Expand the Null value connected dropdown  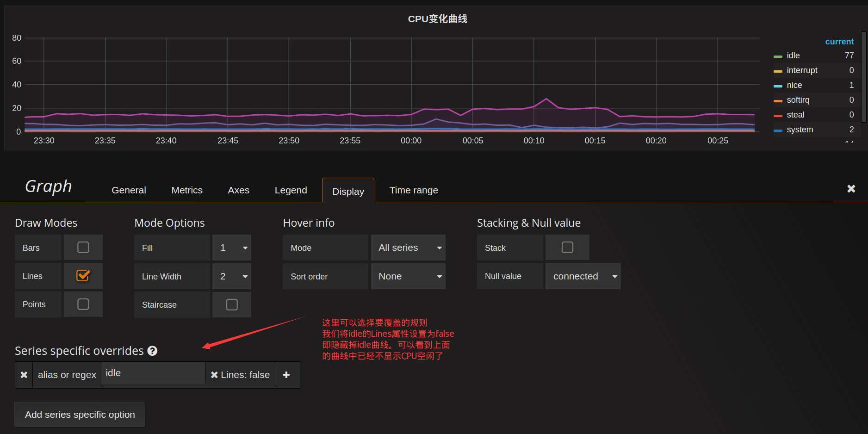coord(583,276)
